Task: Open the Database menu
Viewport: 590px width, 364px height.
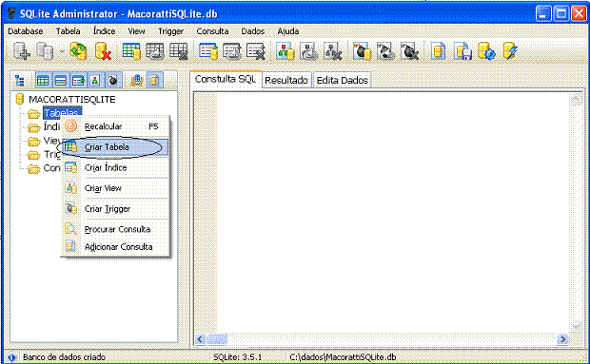Action: click(25, 31)
